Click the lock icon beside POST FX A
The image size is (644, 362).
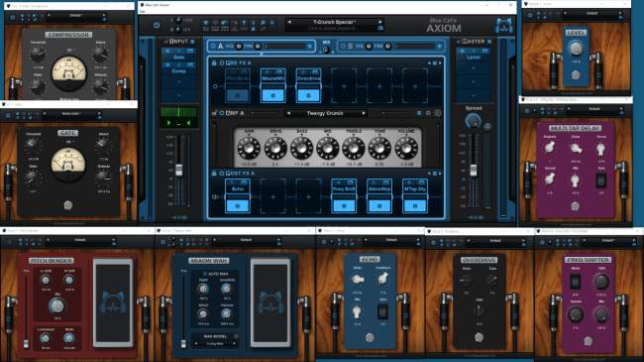[x=214, y=174]
